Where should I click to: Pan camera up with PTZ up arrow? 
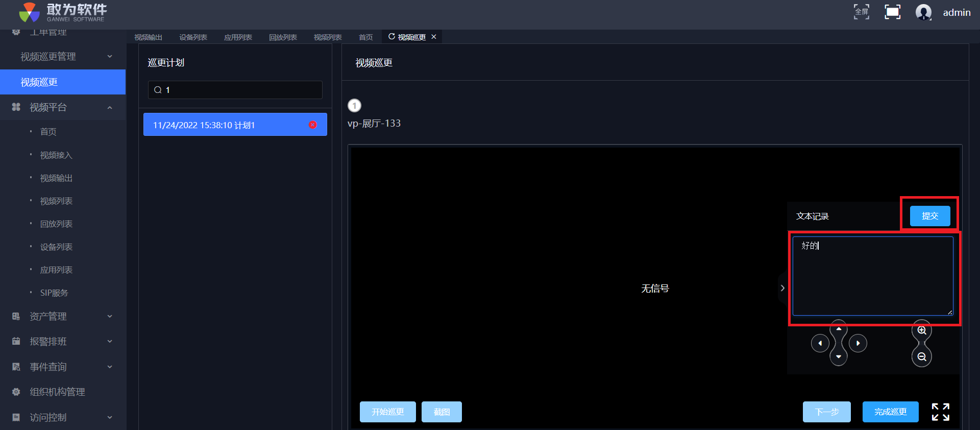tap(839, 329)
